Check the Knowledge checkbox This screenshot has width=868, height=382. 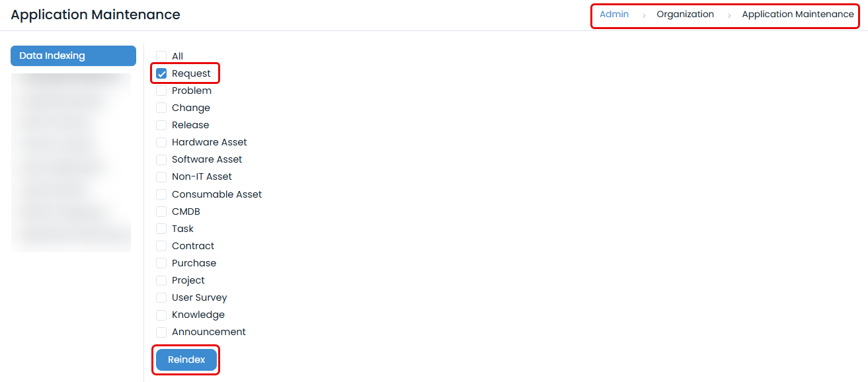(x=161, y=315)
